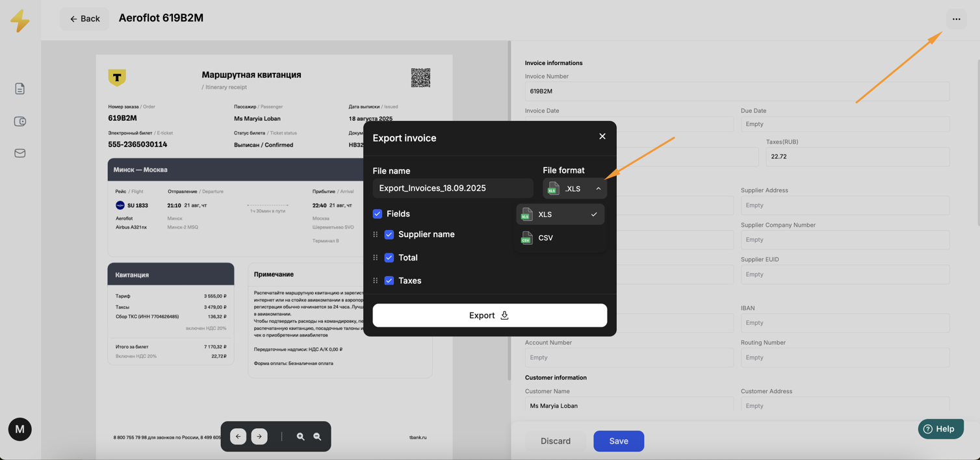The width and height of the screenshot is (980, 460).
Task: Edit the File name field
Action: point(453,188)
